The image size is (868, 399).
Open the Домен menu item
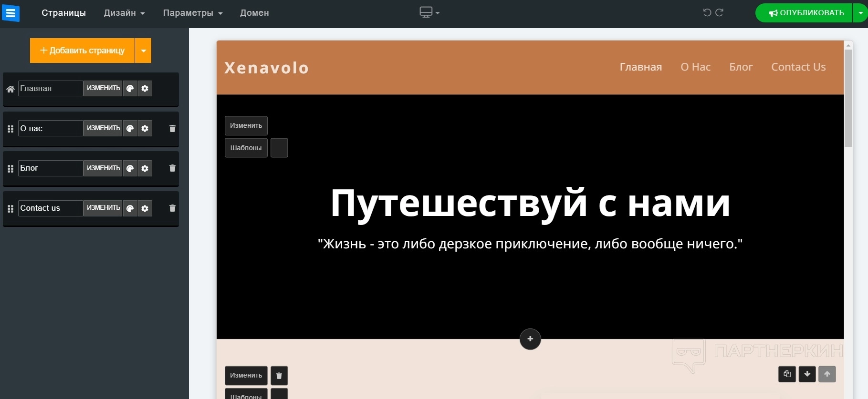(x=254, y=13)
